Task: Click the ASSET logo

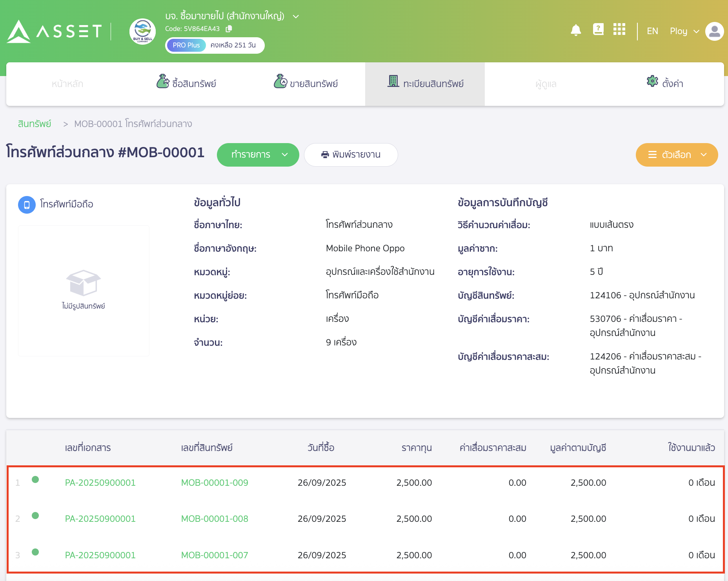Action: pos(54,31)
